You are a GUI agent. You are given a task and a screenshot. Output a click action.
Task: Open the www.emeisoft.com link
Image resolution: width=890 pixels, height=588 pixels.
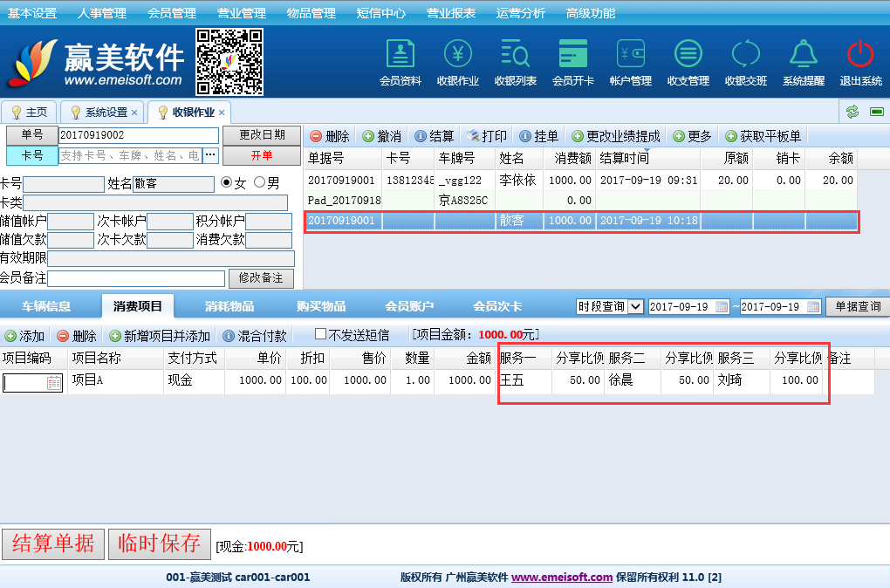coord(561,577)
